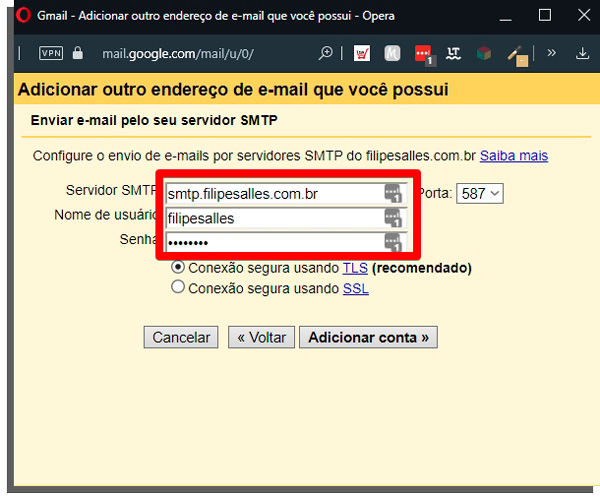Open the gray M extension icon

392,53
